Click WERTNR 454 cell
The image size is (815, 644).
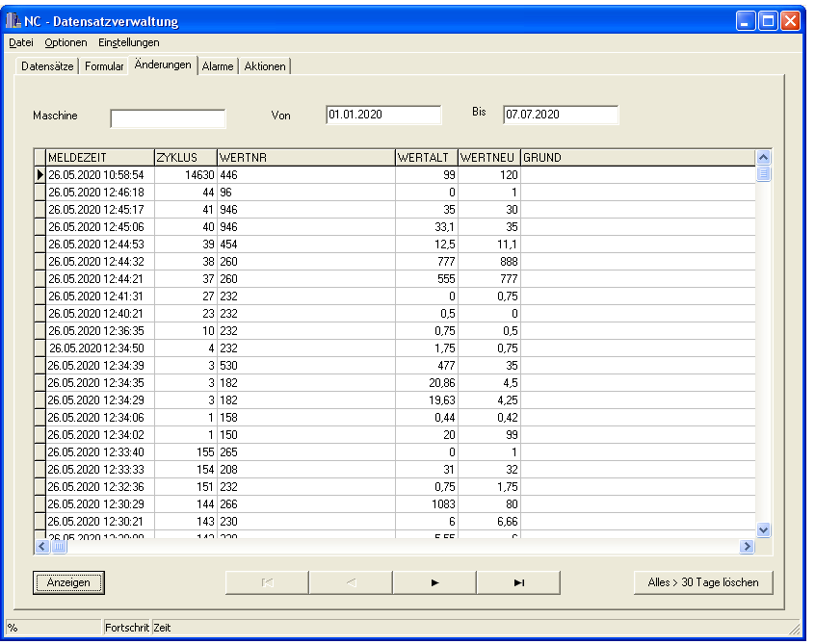click(306, 245)
